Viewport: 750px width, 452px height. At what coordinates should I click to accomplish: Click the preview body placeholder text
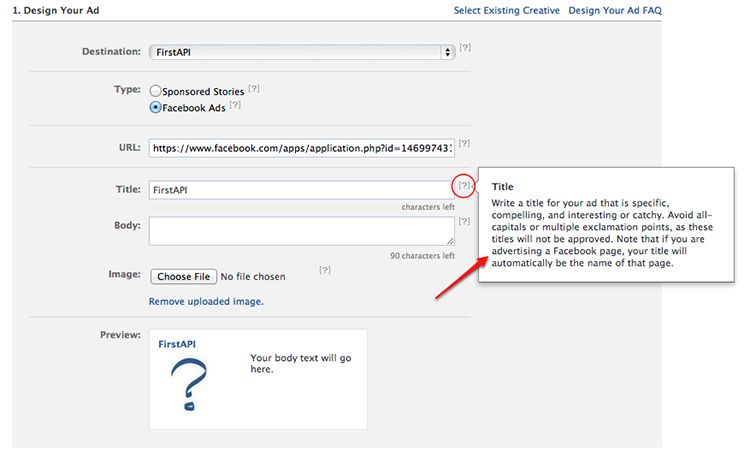point(301,364)
